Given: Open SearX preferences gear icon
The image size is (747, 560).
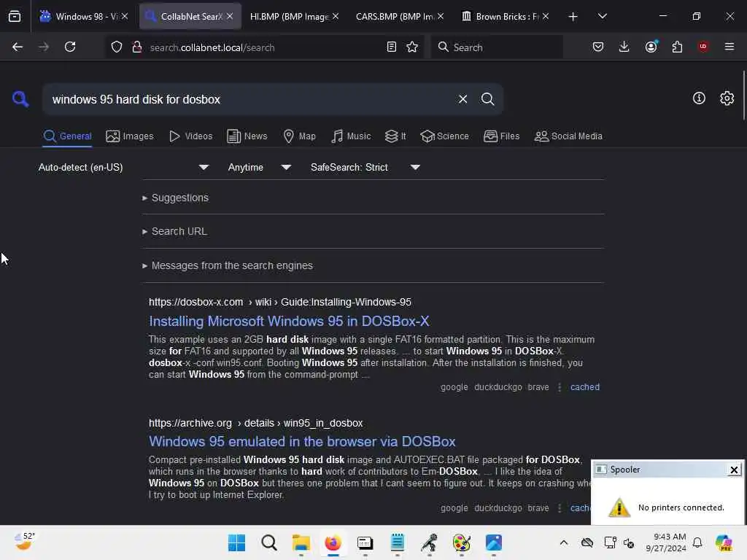Looking at the screenshot, I should coord(727,98).
